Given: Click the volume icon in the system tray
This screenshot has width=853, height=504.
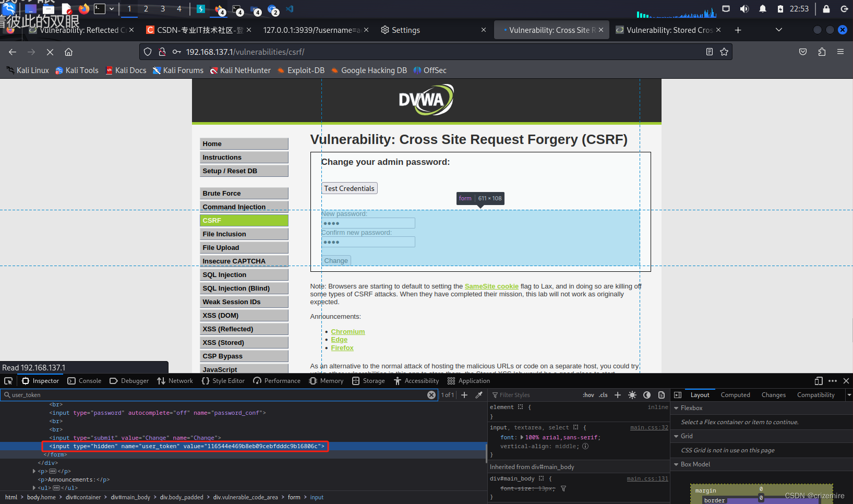Looking at the screenshot, I should click(744, 8).
